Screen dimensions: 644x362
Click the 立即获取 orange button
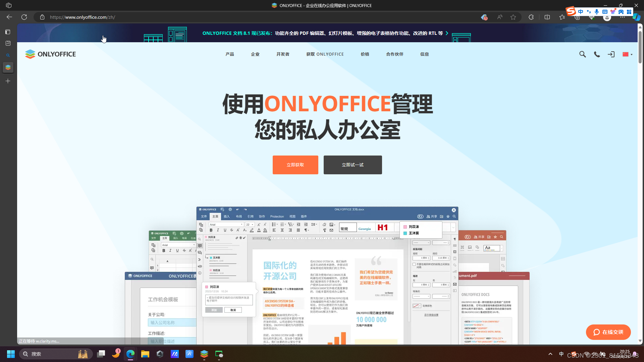[x=295, y=165]
